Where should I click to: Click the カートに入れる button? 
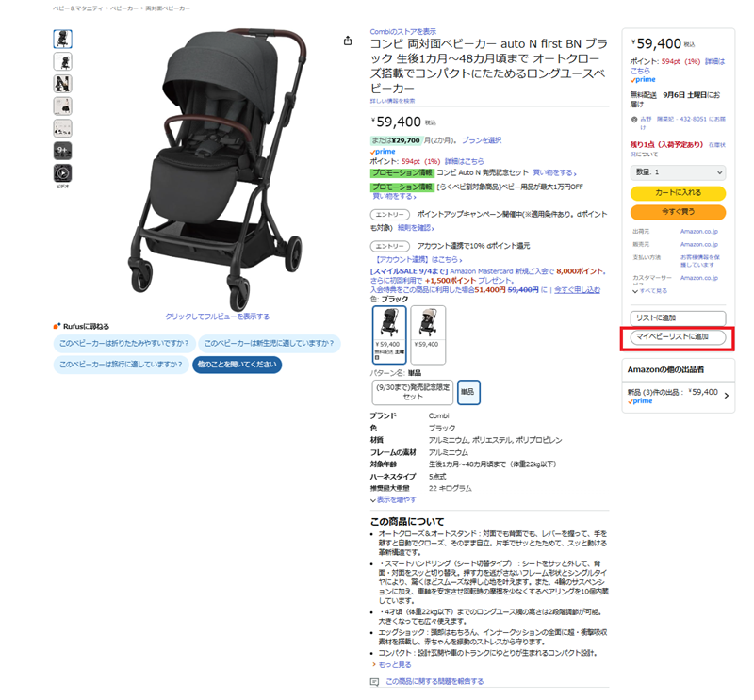tap(678, 193)
